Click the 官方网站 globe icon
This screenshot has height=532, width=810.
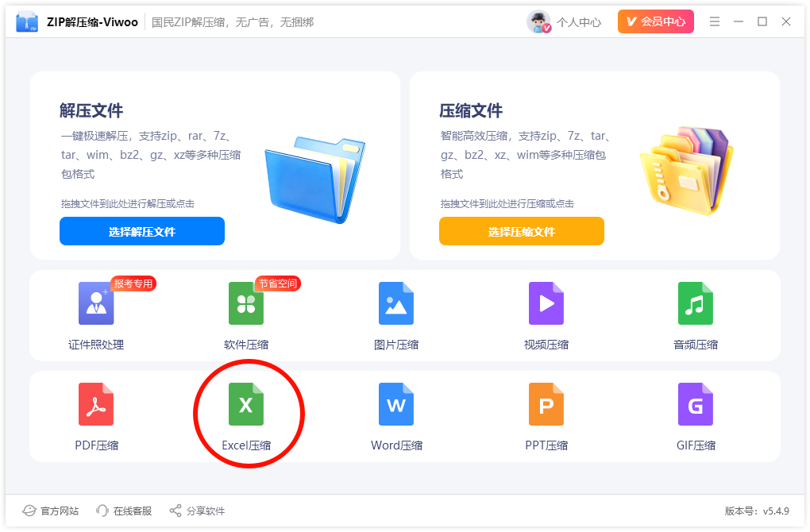(x=29, y=511)
